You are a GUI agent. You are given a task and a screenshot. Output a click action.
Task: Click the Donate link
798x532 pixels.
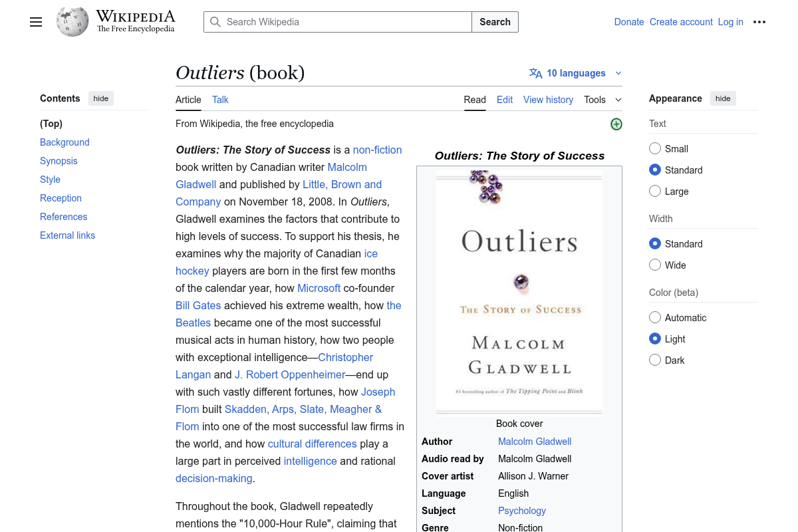(x=629, y=22)
